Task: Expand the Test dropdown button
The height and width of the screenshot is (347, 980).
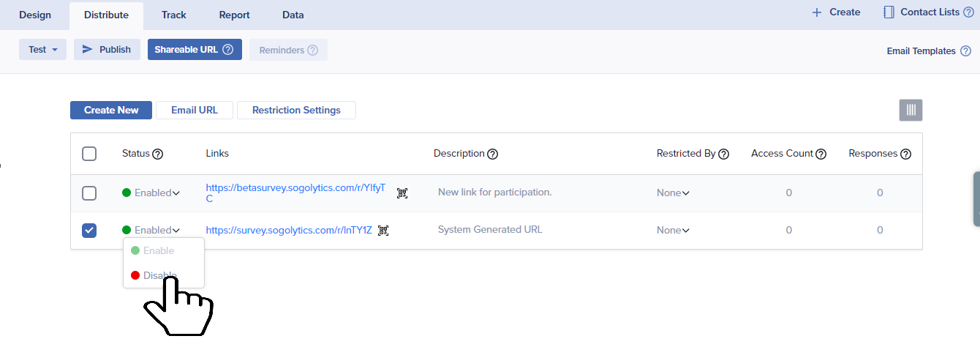Action: click(42, 50)
